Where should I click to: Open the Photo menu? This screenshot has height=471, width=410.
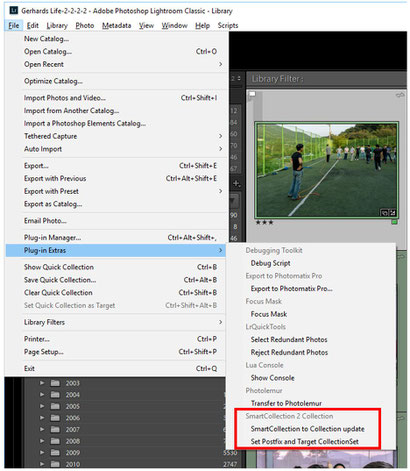point(85,25)
